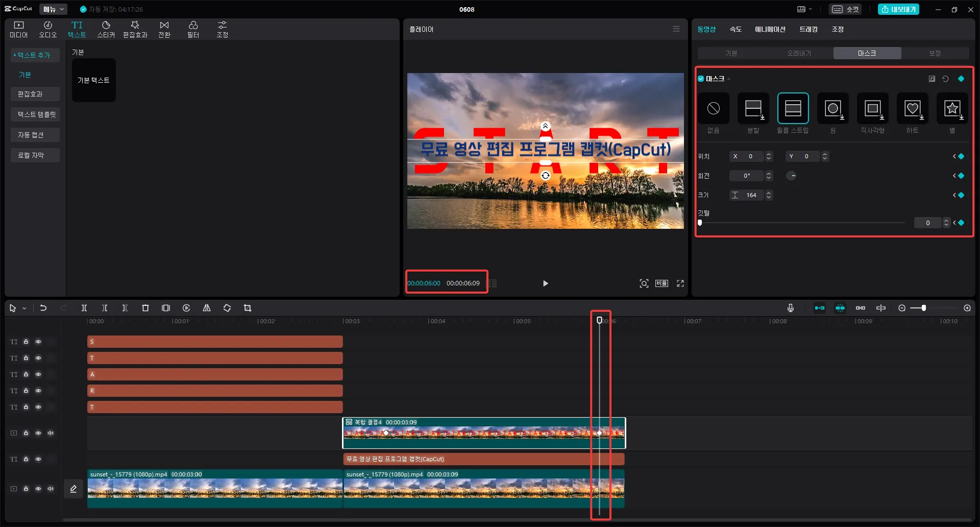The image size is (980, 527).
Task: Toggle the mask keyframe diamond
Action: tap(961, 79)
